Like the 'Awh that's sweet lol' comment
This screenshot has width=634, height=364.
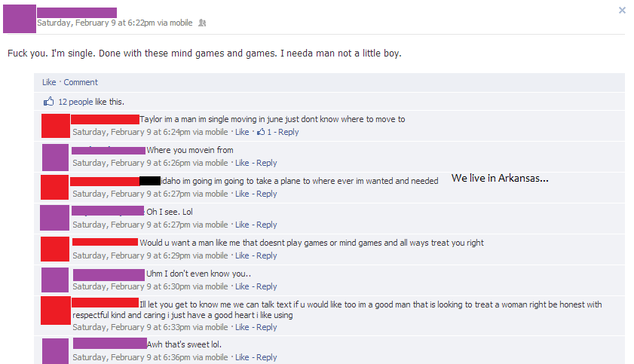[x=242, y=357]
